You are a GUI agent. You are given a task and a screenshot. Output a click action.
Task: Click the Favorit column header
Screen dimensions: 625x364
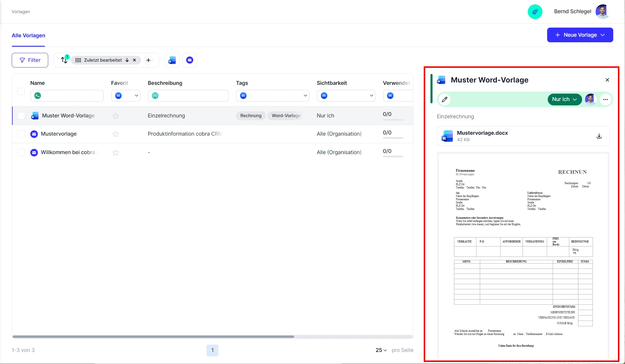[x=120, y=83]
